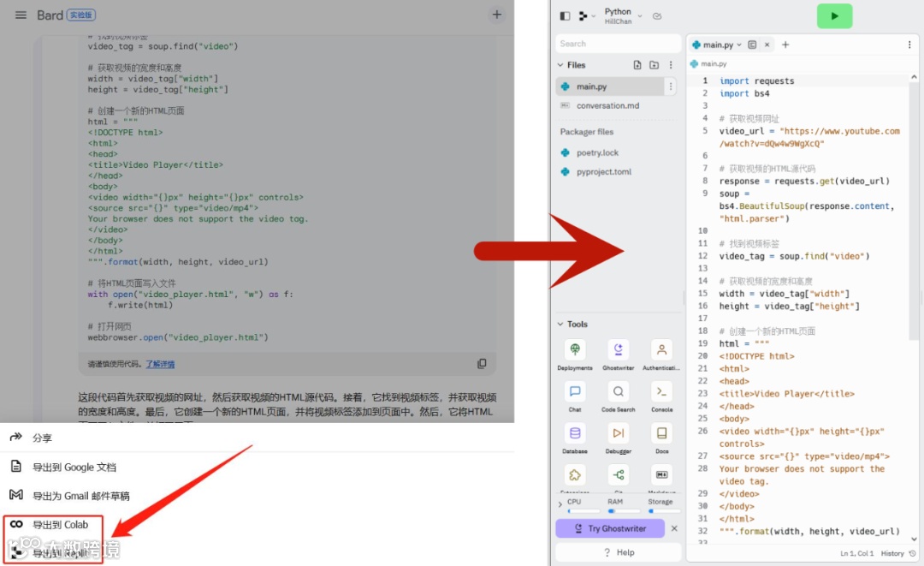Screen dimensions: 924x566
Task: Click the cloud sync status icon
Action: coord(657,16)
